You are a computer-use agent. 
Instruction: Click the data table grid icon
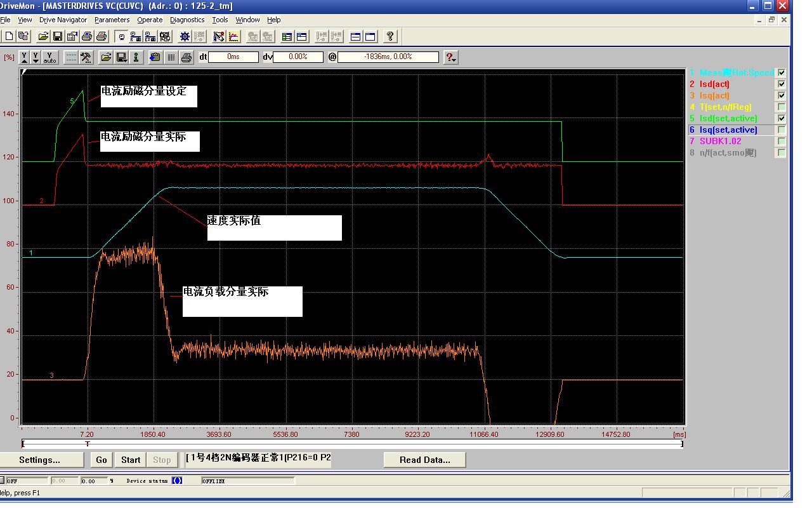click(x=171, y=57)
